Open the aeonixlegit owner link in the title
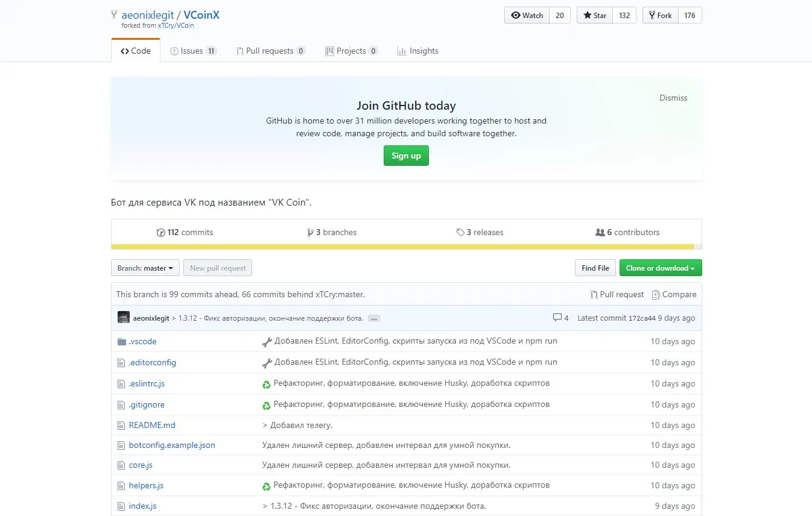 tap(148, 15)
